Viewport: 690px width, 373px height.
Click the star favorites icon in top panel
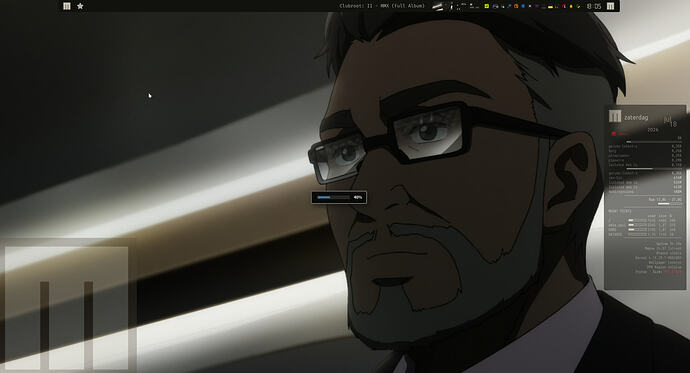pyautogui.click(x=80, y=6)
